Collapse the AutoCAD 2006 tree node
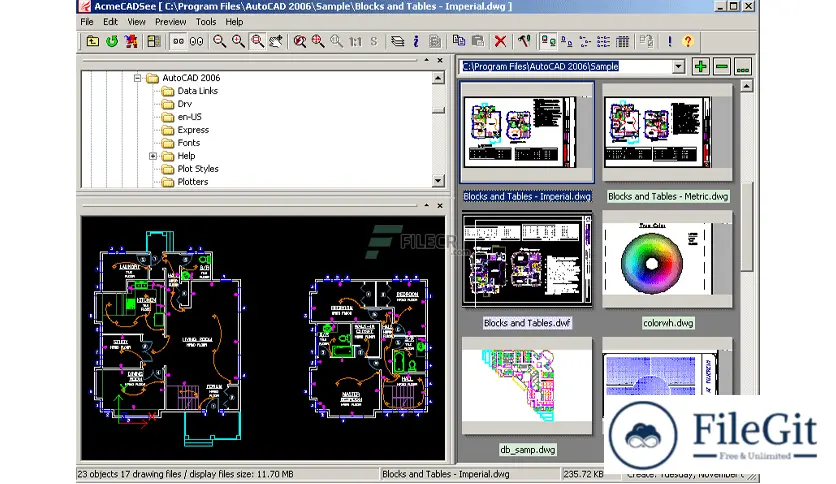This screenshot has width=836, height=484. (138, 78)
